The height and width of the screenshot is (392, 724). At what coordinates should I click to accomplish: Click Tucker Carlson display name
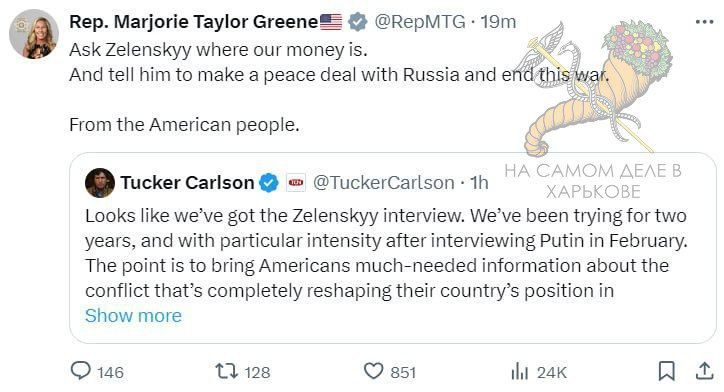(x=187, y=183)
